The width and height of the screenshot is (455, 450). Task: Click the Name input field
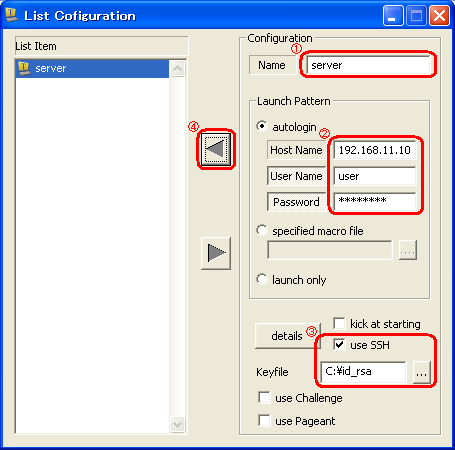[x=368, y=65]
